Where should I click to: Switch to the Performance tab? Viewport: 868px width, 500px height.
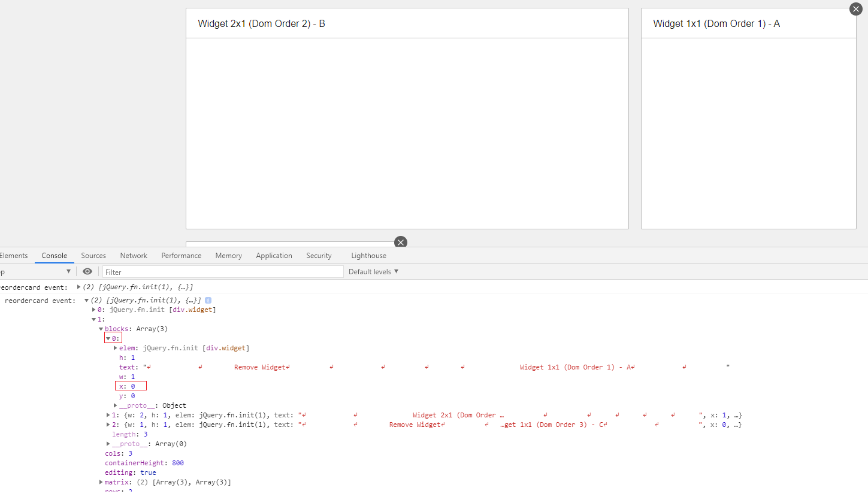coord(182,256)
